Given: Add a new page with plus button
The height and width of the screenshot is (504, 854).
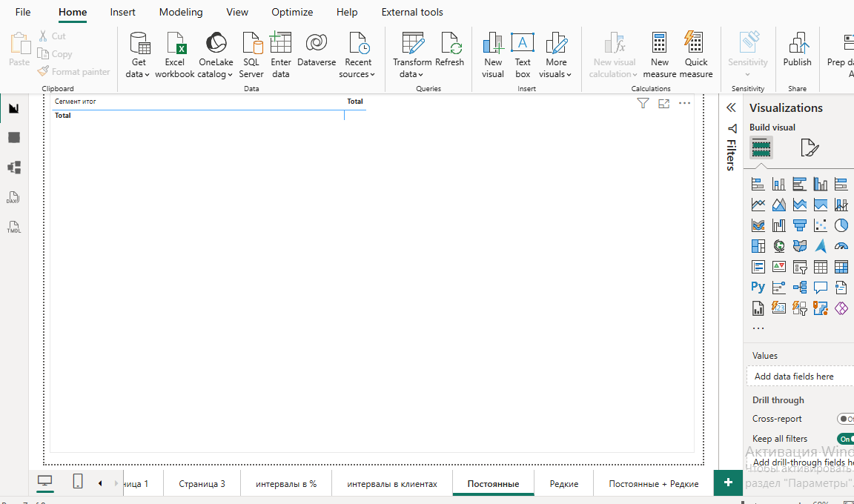Looking at the screenshot, I should (728, 483).
